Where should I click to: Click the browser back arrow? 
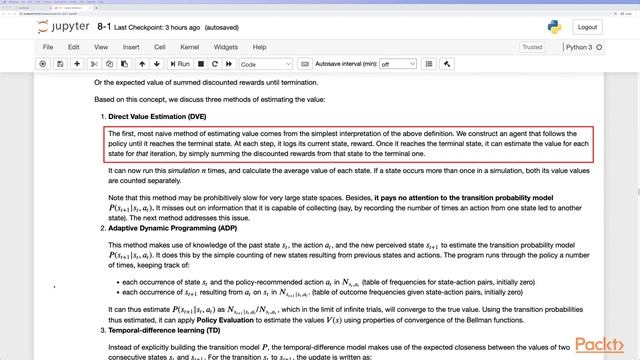(4, 13)
